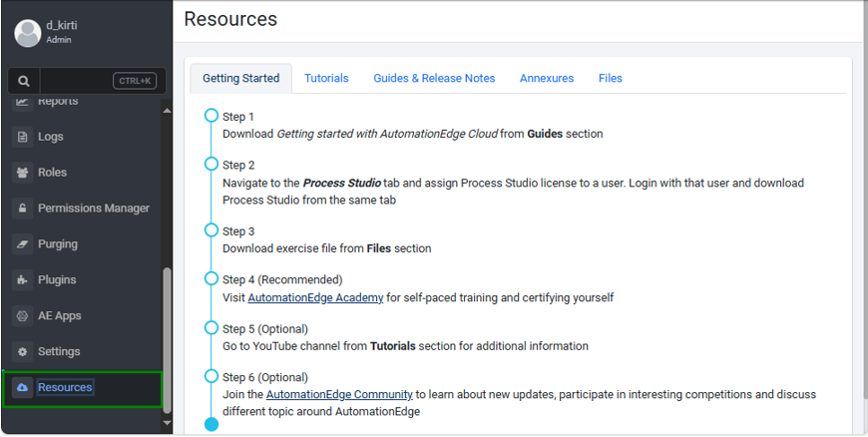868x437 pixels.
Task: Click the Roles users icon
Action: 23,173
